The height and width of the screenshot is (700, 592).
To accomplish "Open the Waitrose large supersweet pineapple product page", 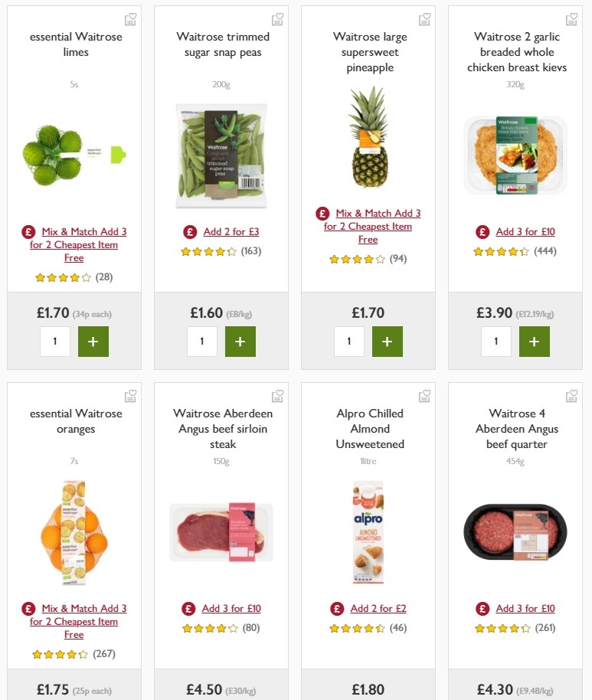I will pos(368,52).
